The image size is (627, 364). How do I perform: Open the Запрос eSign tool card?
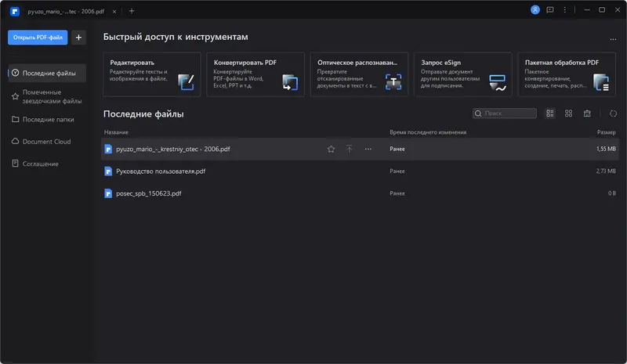click(x=462, y=74)
